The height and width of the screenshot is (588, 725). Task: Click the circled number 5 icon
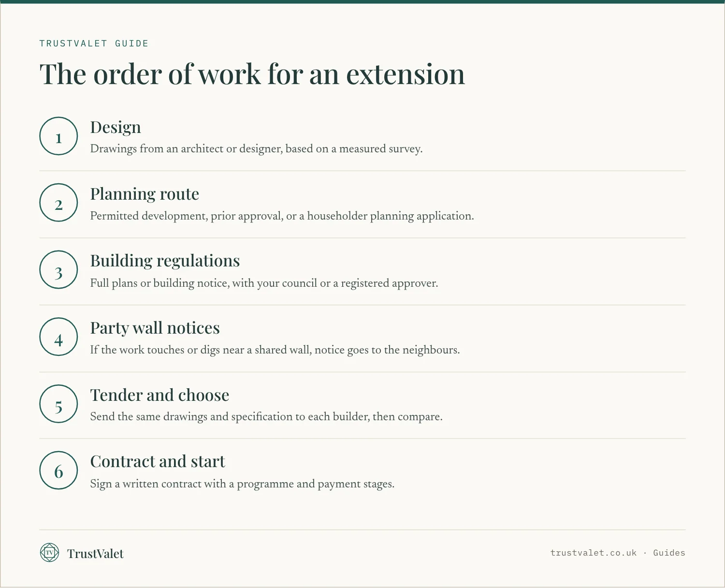(x=58, y=404)
